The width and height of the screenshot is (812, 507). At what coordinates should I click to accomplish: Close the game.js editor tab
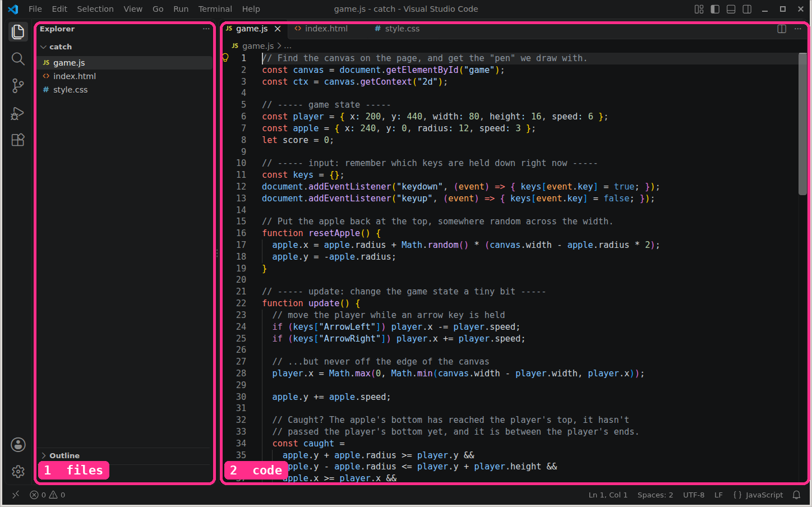click(278, 29)
